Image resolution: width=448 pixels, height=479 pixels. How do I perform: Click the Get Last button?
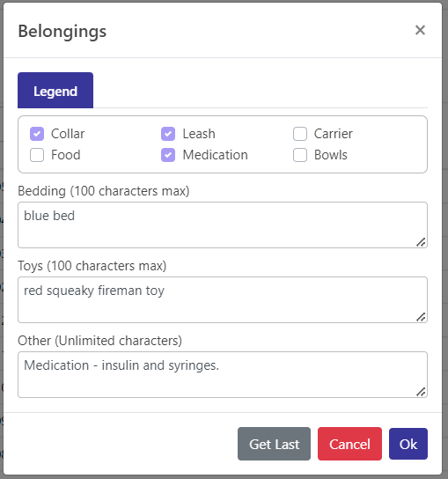pyautogui.click(x=274, y=444)
